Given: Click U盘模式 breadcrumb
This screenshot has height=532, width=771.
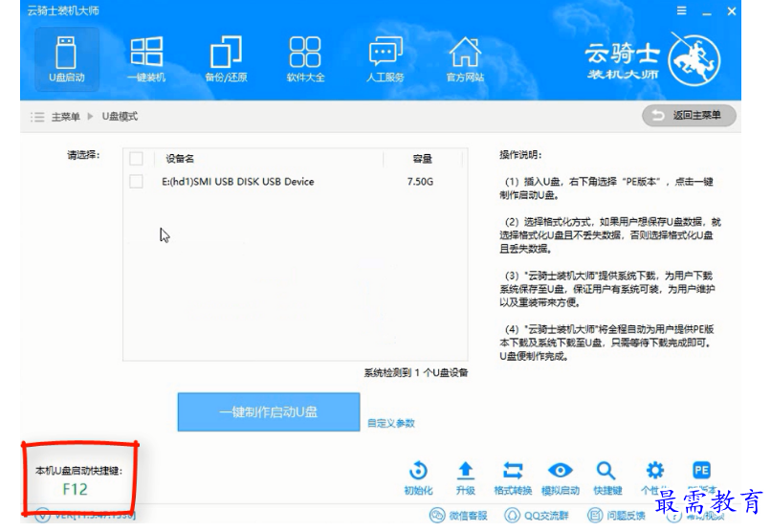Looking at the screenshot, I should click(x=120, y=117).
